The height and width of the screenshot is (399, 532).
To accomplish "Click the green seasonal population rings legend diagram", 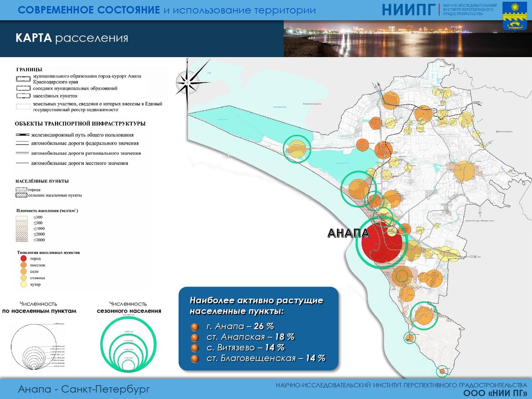I will tap(129, 344).
